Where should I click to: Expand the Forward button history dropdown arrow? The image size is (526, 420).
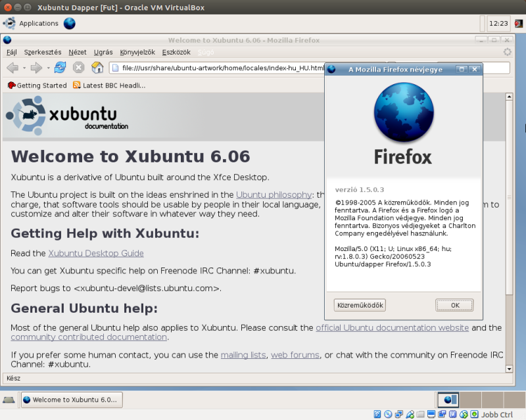click(48, 68)
